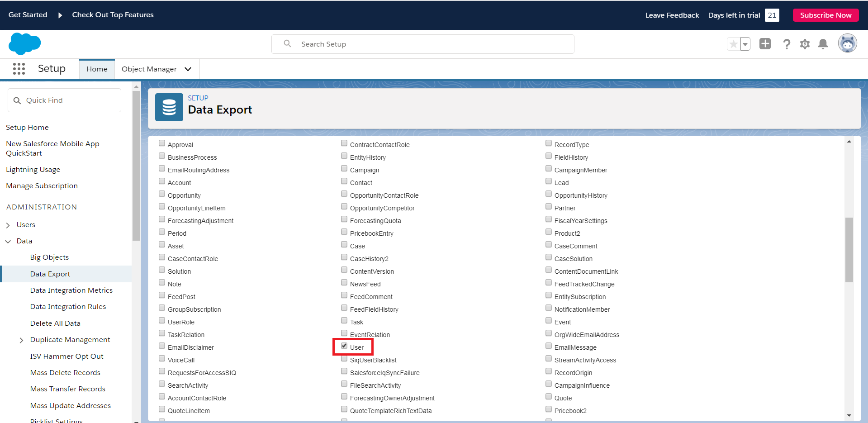The image size is (868, 423).
Task: Click the arrow beside Get Started
Action: coord(60,15)
